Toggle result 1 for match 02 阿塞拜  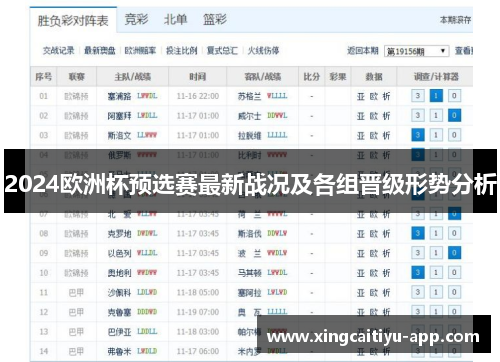[436, 116]
